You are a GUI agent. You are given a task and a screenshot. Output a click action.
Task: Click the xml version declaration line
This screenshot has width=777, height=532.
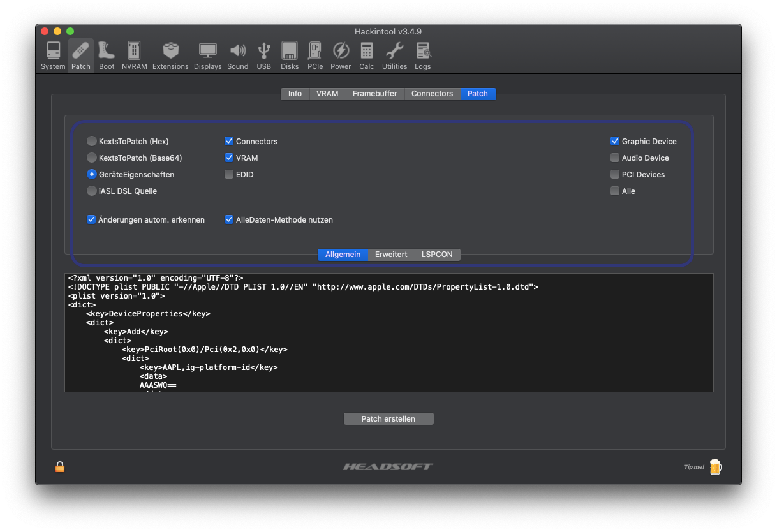click(156, 278)
